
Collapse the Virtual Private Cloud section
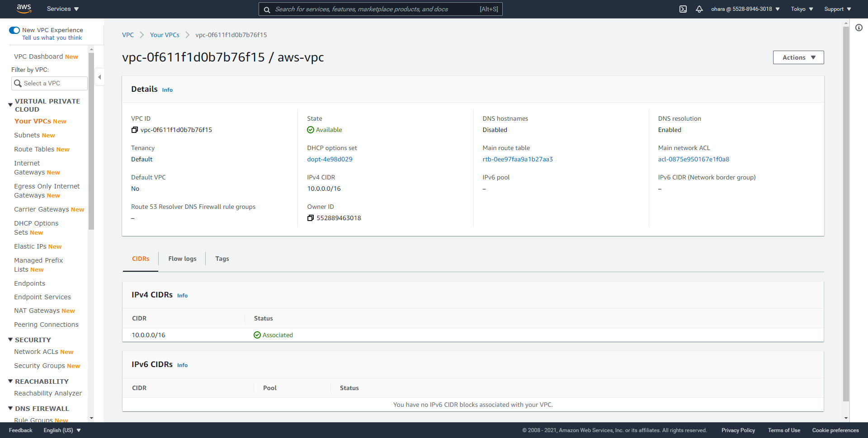point(10,105)
